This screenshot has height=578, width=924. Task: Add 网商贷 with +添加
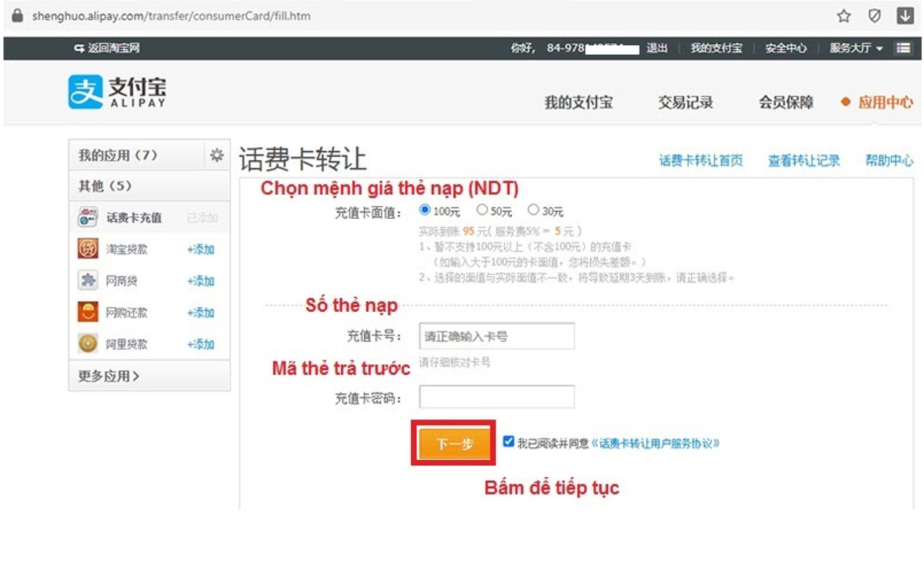[x=200, y=281]
